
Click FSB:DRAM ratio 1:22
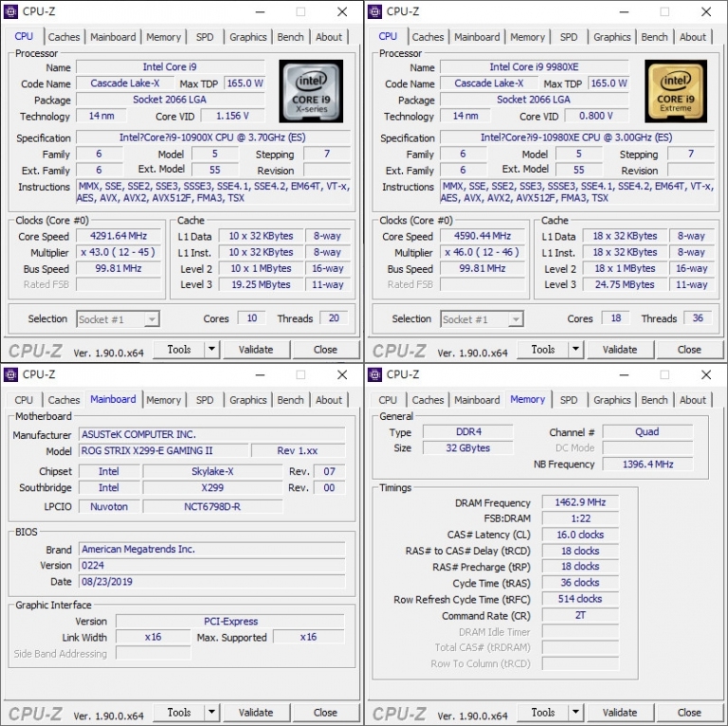(x=580, y=518)
